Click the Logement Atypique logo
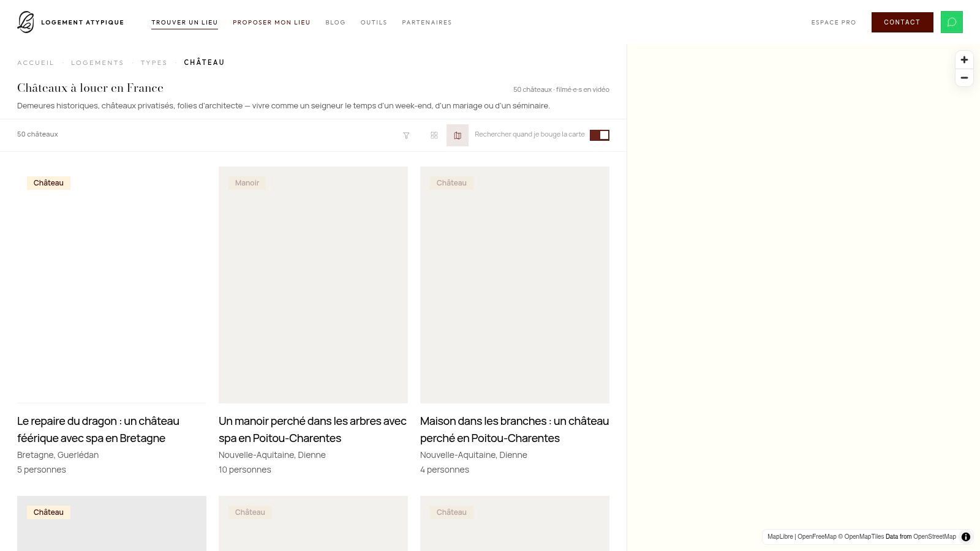 pyautogui.click(x=70, y=22)
